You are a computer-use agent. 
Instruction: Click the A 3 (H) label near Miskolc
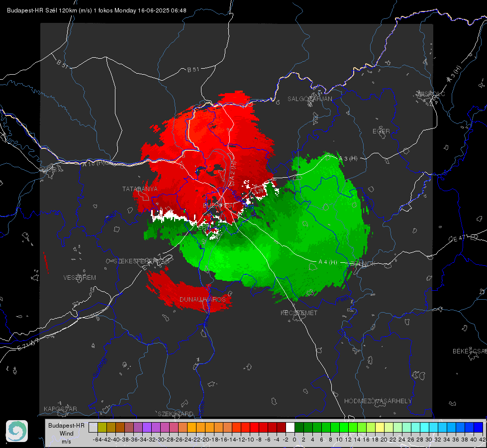(x=454, y=74)
